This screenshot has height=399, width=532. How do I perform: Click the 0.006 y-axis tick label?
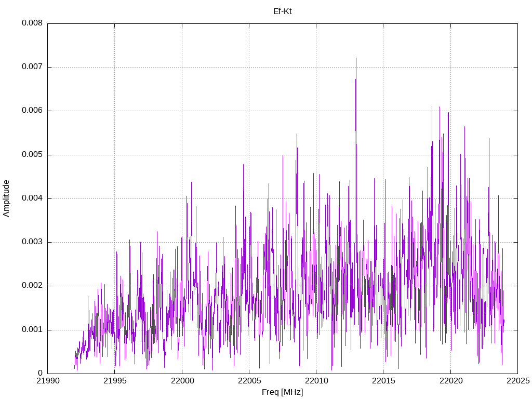pyautogui.click(x=32, y=111)
